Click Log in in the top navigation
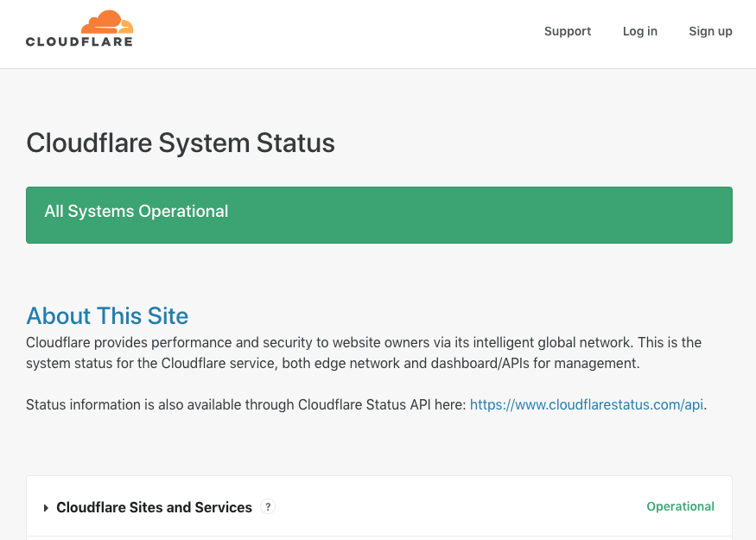The width and height of the screenshot is (756, 540). pos(639,31)
